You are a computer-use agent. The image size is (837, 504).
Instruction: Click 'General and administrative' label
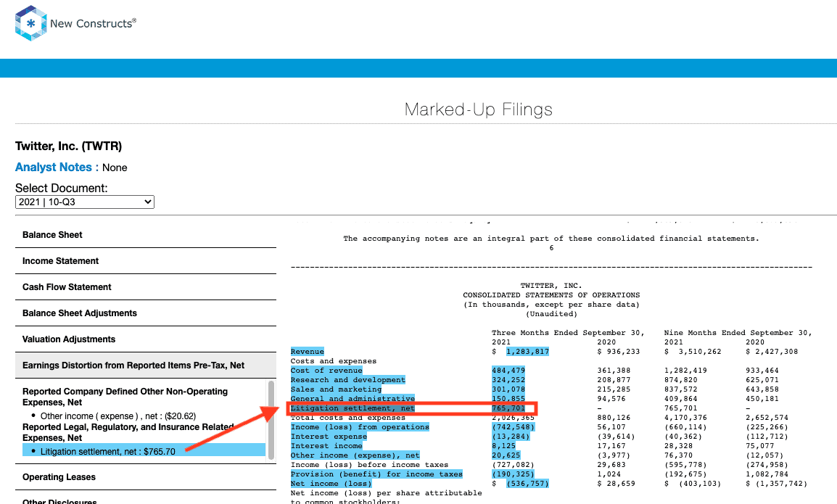pos(352,398)
